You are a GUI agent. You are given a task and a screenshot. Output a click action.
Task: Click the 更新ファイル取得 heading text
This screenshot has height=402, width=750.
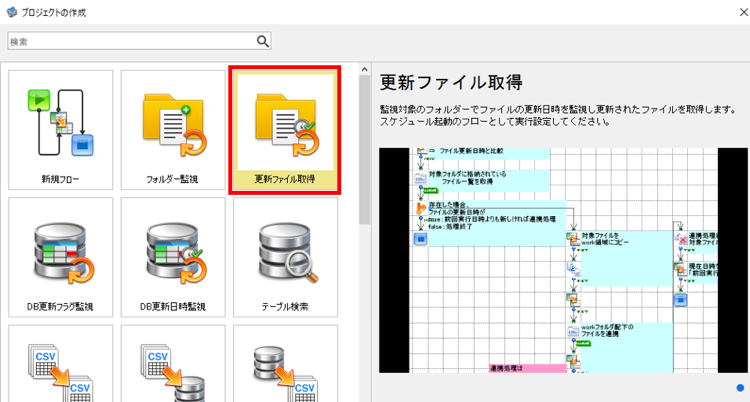[451, 83]
